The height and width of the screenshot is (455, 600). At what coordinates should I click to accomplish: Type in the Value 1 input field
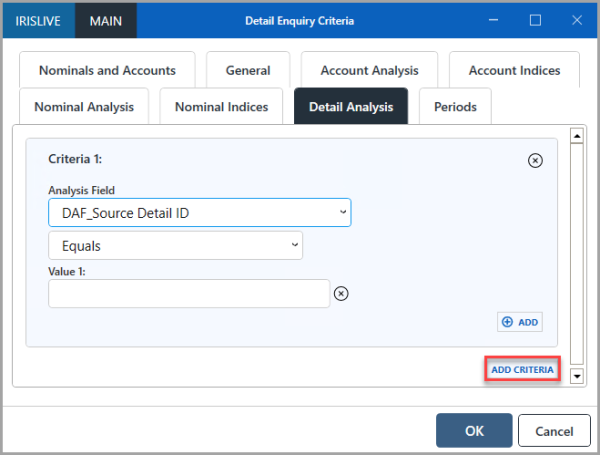(189, 293)
